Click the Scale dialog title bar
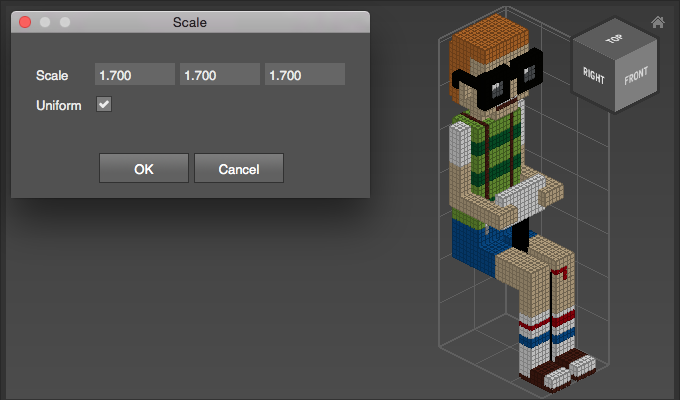The image size is (680, 400). point(190,21)
